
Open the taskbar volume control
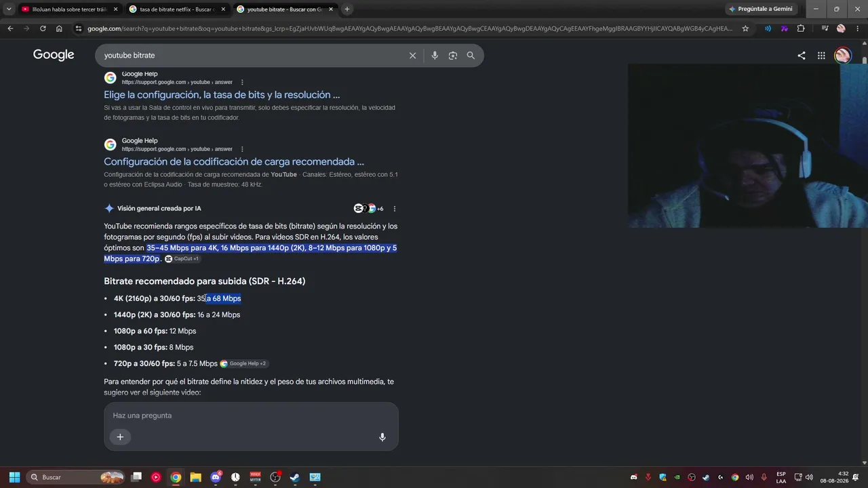(809, 477)
